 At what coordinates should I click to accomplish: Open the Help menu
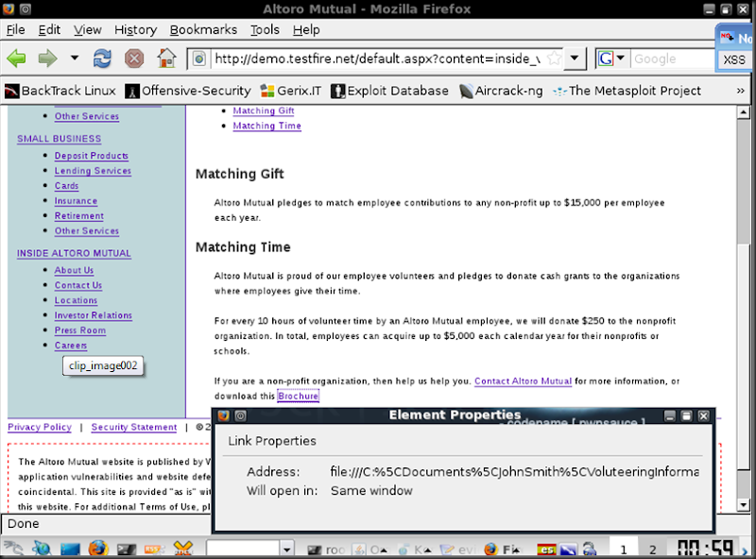pos(306,30)
